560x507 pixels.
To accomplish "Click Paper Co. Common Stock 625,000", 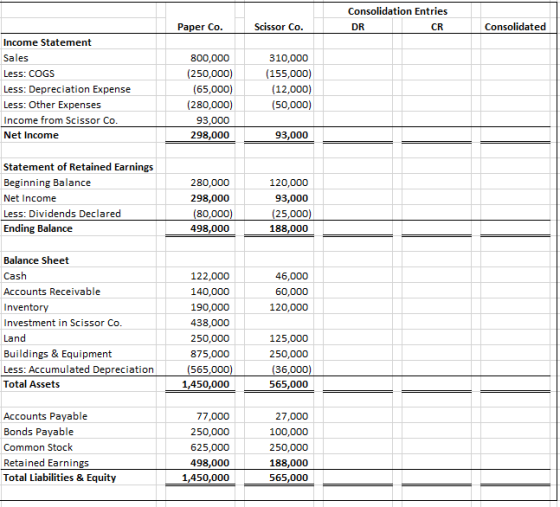I will coord(210,447).
